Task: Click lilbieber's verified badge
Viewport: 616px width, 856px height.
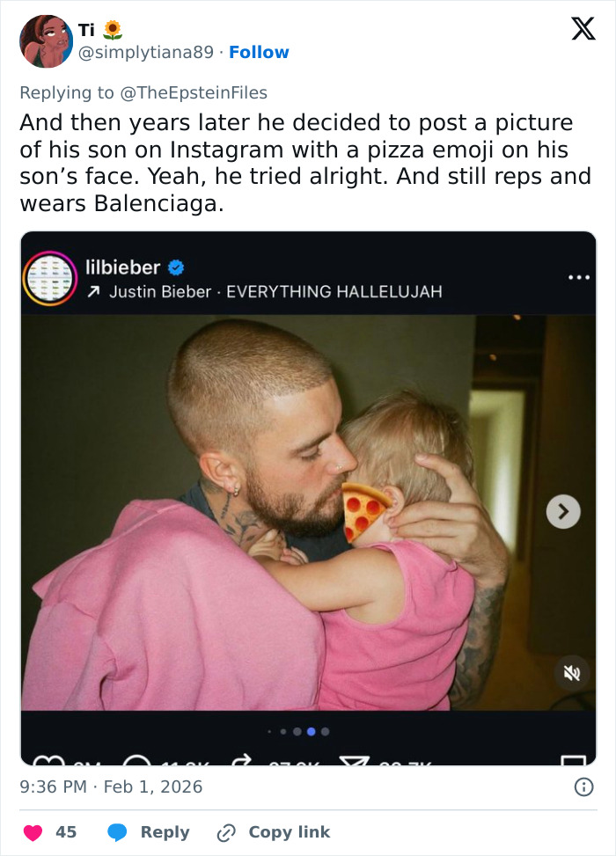Action: point(175,268)
